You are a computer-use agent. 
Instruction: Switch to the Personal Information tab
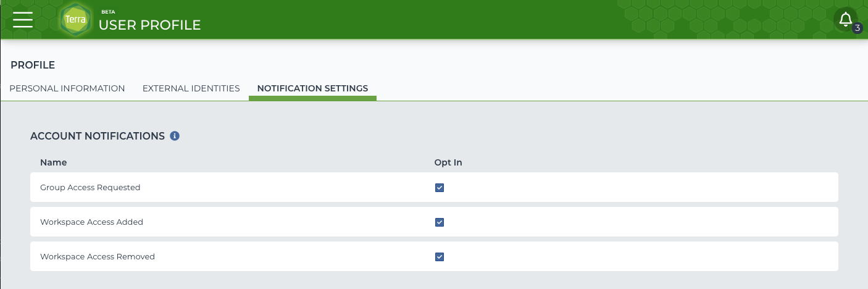point(67,88)
